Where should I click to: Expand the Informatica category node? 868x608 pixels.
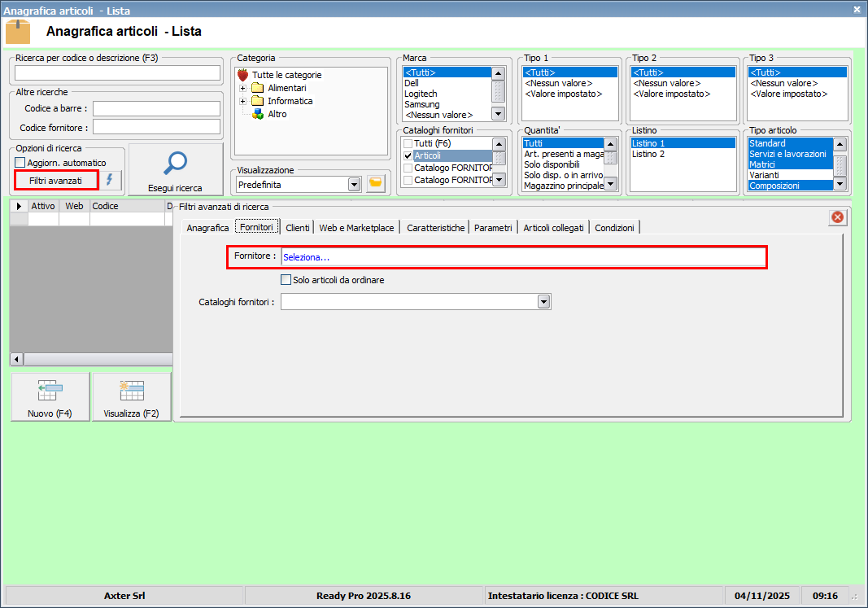click(242, 101)
